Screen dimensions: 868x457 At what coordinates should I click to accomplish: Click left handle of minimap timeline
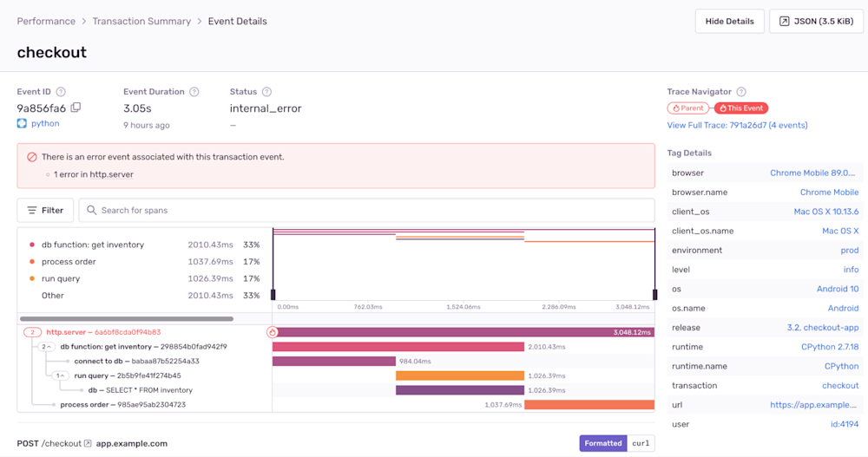pos(273,294)
